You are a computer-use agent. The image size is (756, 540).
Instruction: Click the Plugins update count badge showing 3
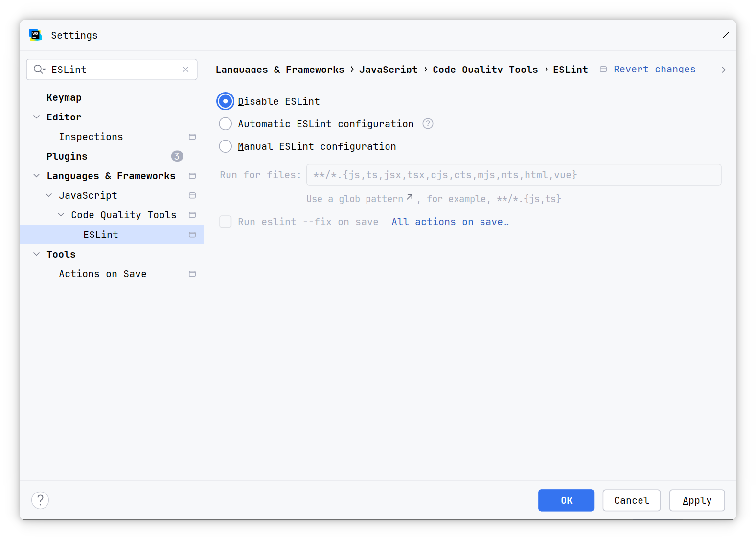pyautogui.click(x=177, y=156)
